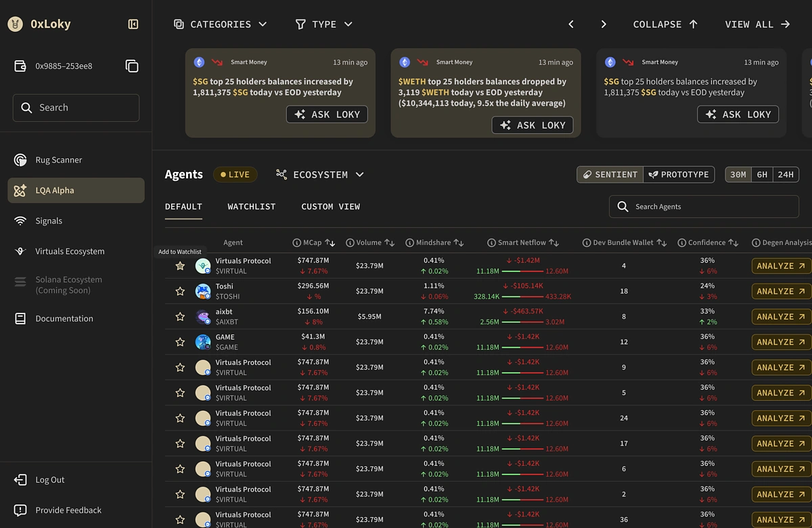Screen dimensions: 812x528
Task: Analyze the aixbt agent
Action: click(x=781, y=317)
